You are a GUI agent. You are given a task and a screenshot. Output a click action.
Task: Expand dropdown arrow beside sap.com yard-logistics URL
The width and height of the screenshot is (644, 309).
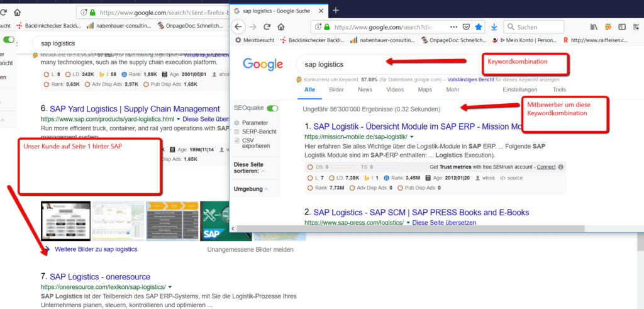pyautogui.click(x=179, y=119)
